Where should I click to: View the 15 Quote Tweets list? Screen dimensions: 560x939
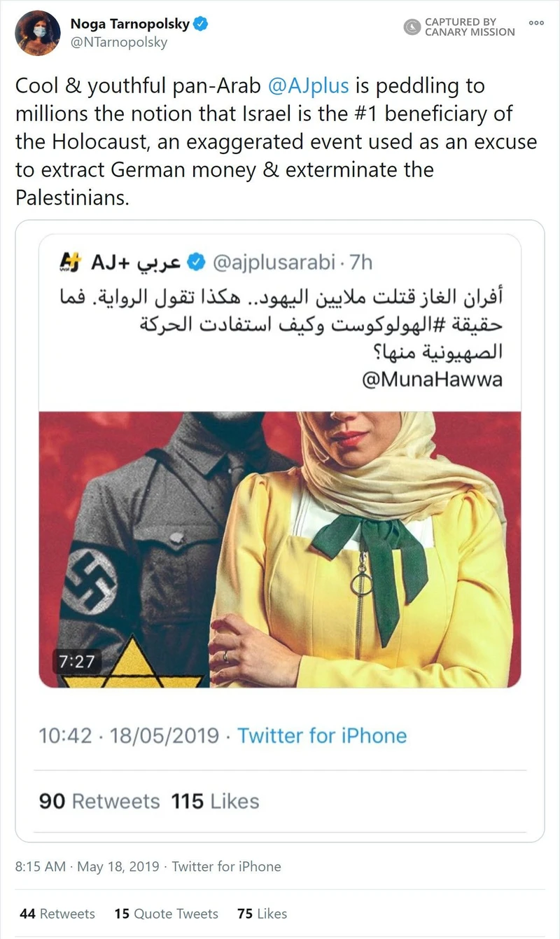pos(166,913)
